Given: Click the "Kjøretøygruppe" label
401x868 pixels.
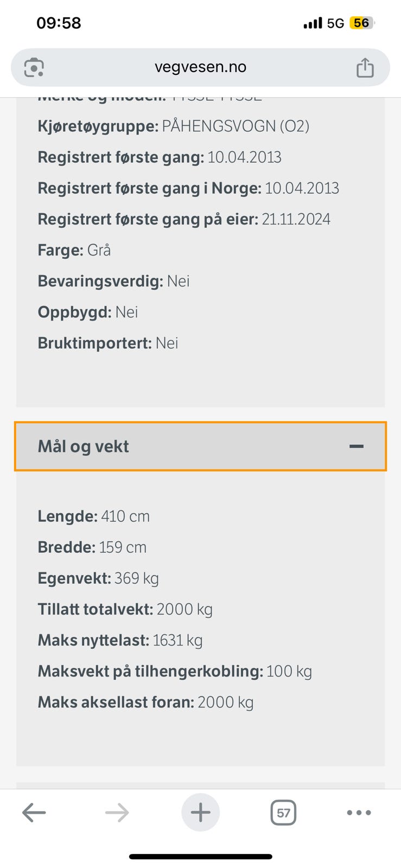Looking at the screenshot, I should (x=98, y=126).
